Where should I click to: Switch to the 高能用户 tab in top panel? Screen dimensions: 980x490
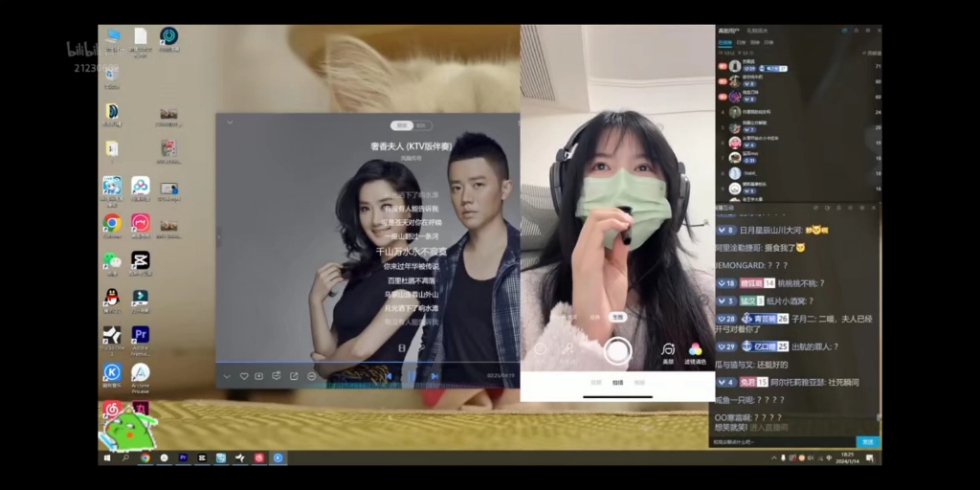(x=728, y=31)
